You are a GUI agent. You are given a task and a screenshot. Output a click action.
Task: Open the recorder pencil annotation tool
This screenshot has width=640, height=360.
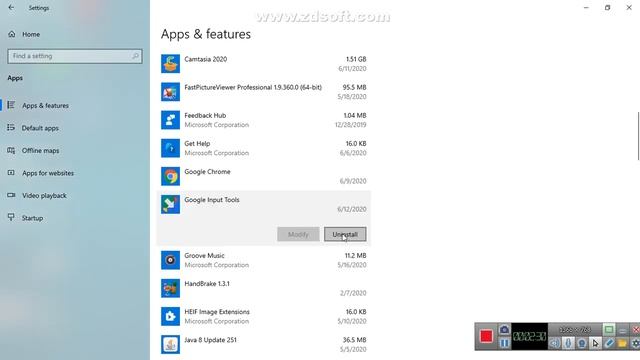pos(609,343)
